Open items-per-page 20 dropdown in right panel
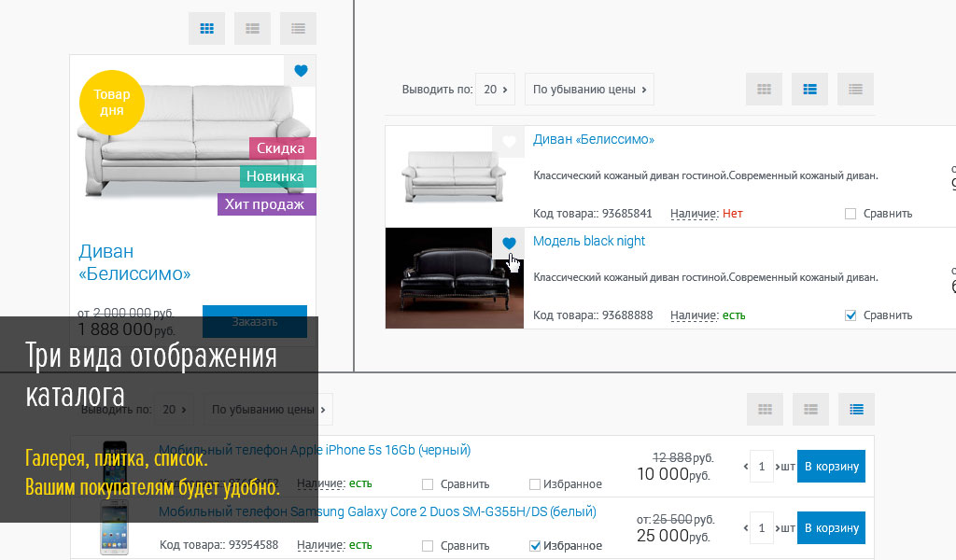Screen dimensions: 956x560 [495, 90]
